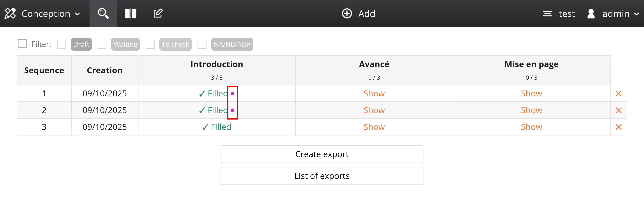Click the Create export button
The width and height of the screenshot is (644, 204).
(x=322, y=154)
